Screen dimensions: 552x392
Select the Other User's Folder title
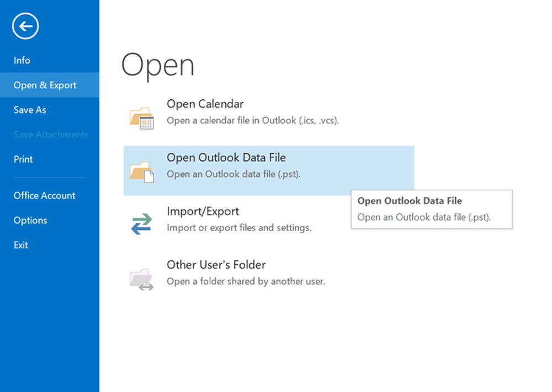(x=216, y=265)
